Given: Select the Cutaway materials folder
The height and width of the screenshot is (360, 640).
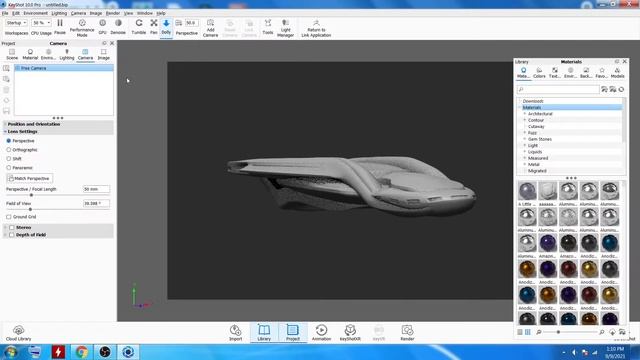Looking at the screenshot, I should tap(536, 127).
